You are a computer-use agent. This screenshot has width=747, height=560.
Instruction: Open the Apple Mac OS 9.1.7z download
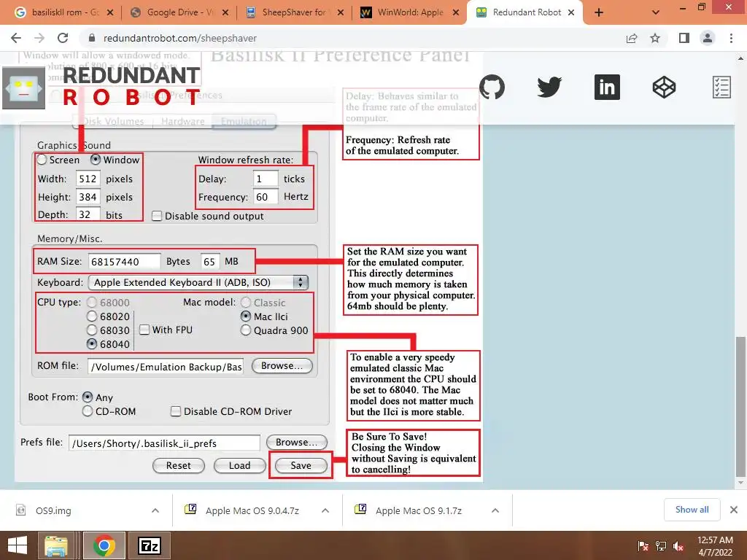[x=418, y=510]
